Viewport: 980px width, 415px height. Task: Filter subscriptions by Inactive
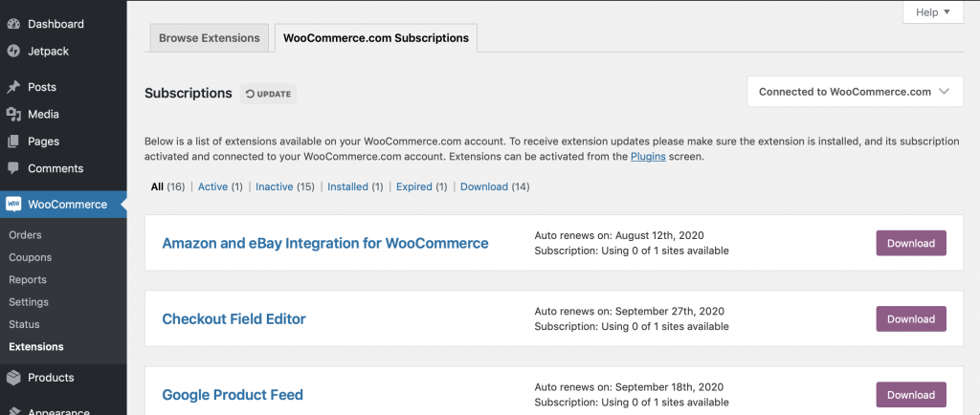275,186
